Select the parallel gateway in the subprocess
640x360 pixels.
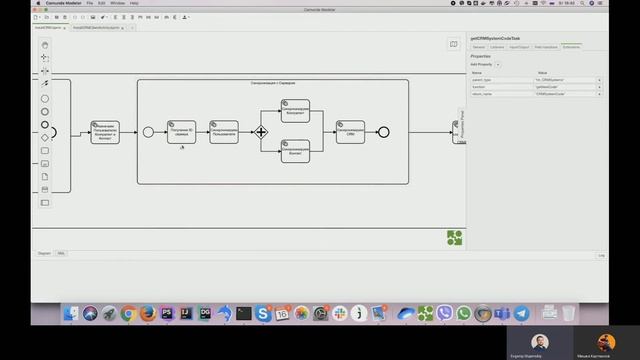(x=261, y=132)
